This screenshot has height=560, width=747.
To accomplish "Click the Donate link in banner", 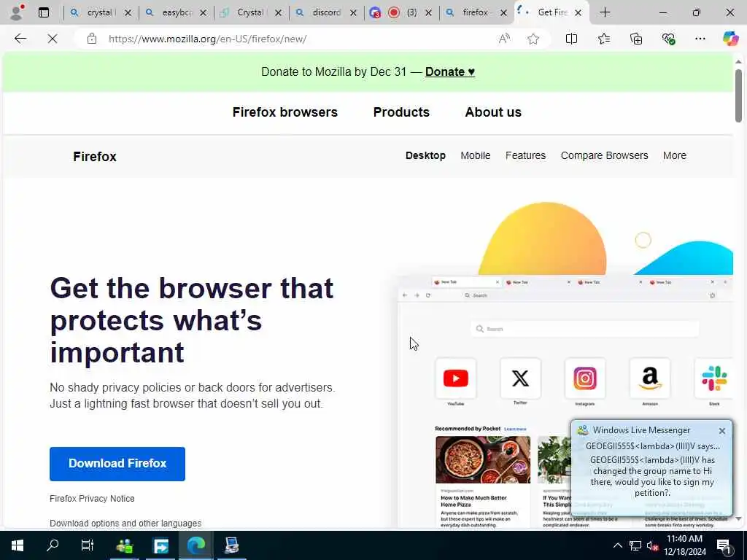I will click(449, 72).
